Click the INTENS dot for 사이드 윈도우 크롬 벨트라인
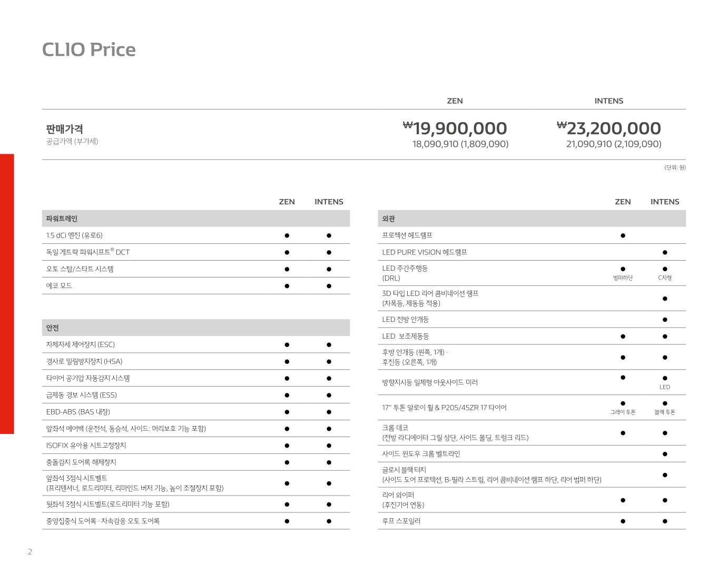The image size is (728, 574). click(x=665, y=454)
